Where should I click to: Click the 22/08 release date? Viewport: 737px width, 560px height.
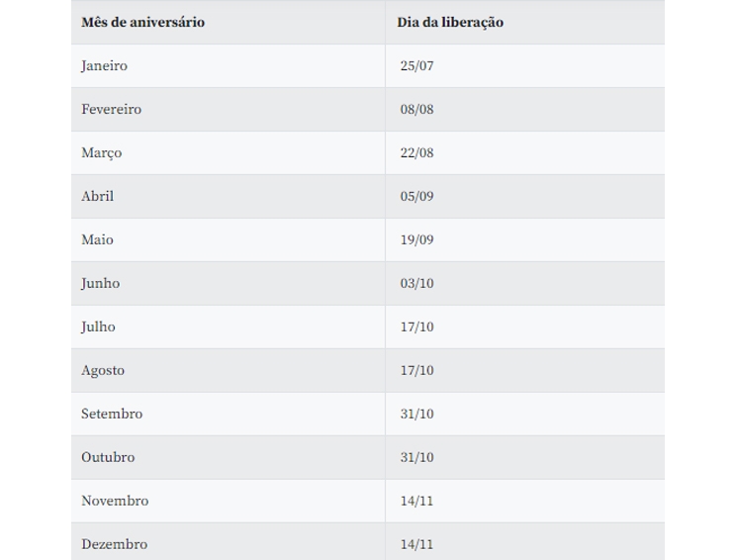pos(416,152)
